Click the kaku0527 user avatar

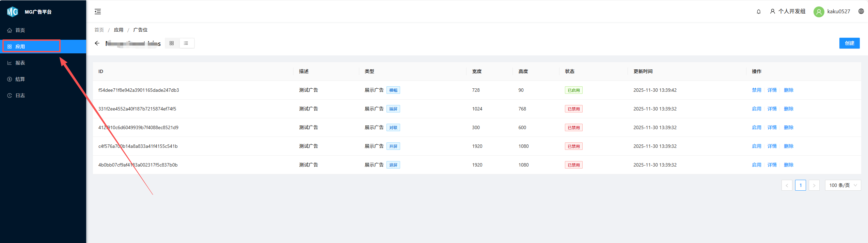pos(819,12)
